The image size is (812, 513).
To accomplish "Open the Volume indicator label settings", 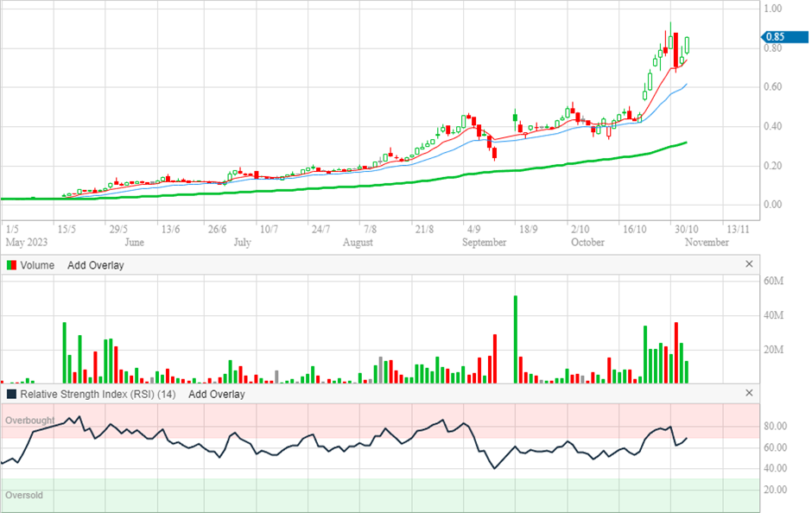I will (x=37, y=265).
